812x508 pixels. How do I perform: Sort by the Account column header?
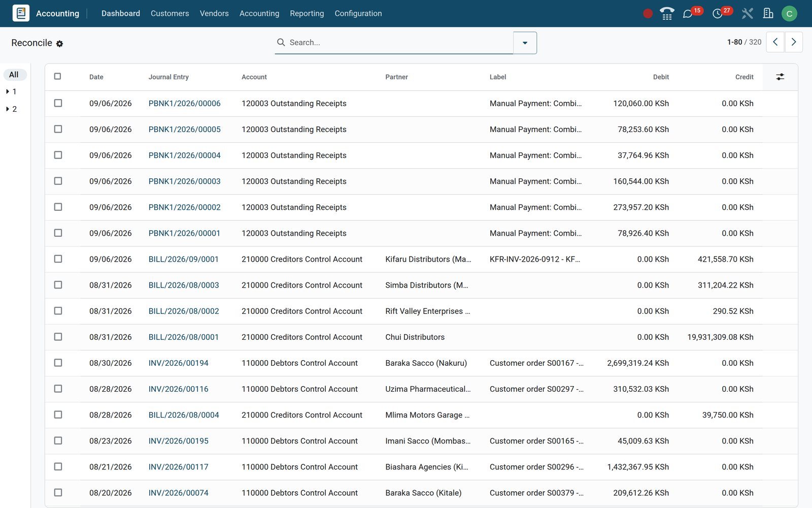tap(254, 77)
